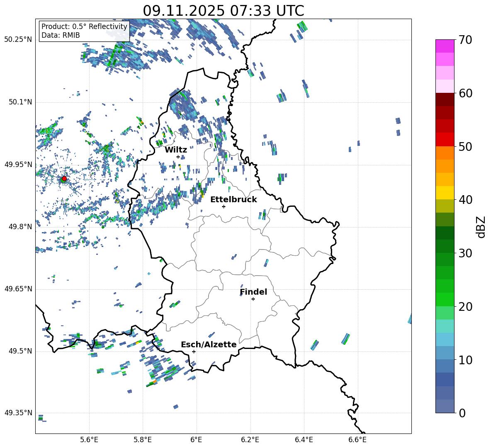Click the Esch/Alzette station cross marker
Screen dimensions: 491x448
[x=194, y=351]
